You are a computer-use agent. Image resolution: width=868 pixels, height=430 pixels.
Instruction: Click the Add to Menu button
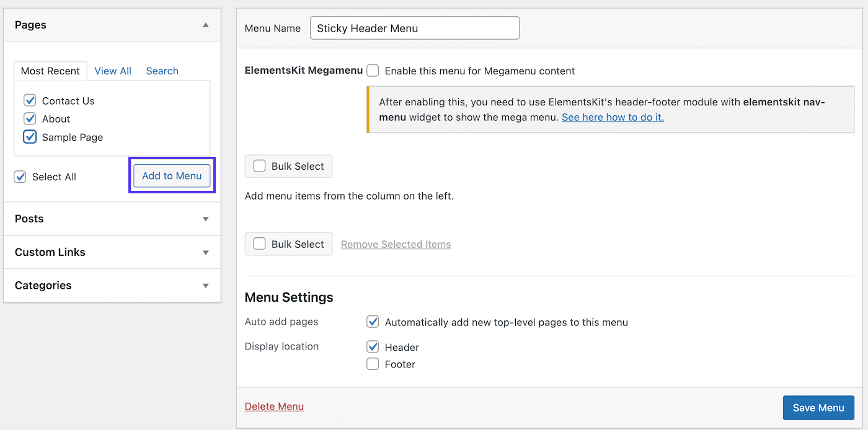(172, 175)
